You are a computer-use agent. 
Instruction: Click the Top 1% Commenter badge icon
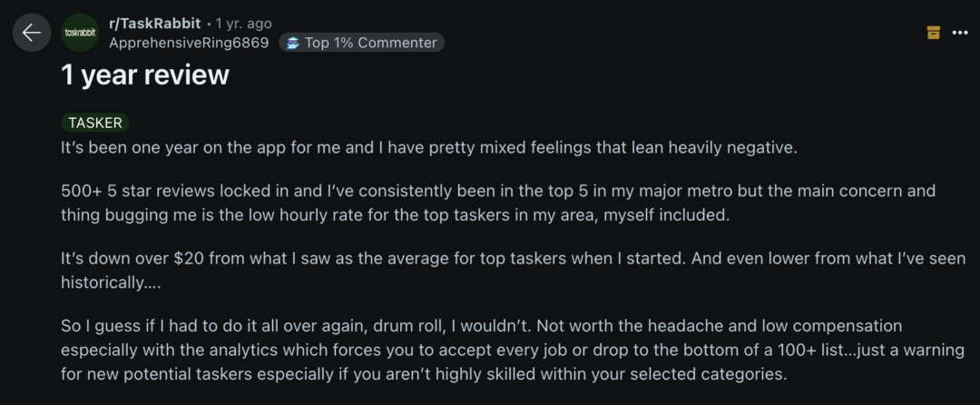tap(293, 43)
